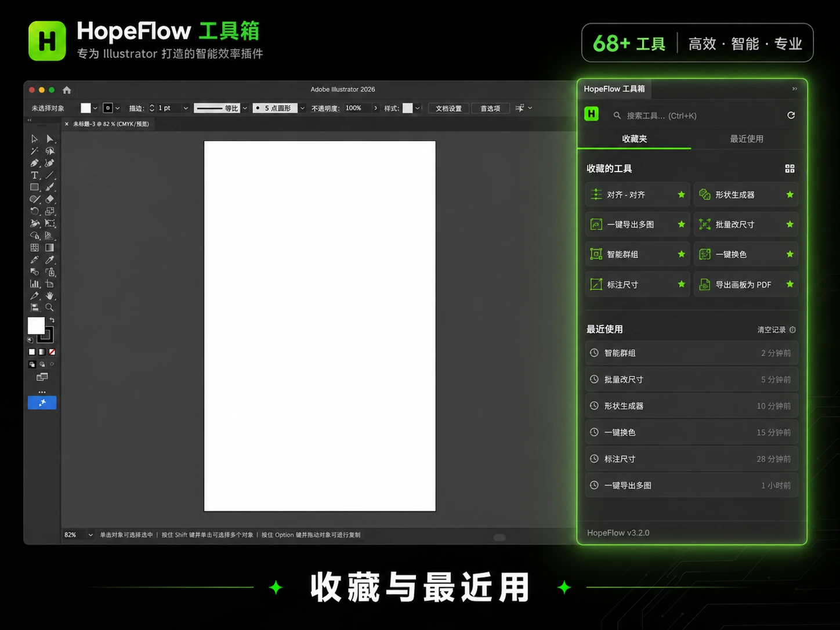This screenshot has width=840, height=630.
Task: Open recent item 形状生成器 10 分钟前
Action: [691, 405]
